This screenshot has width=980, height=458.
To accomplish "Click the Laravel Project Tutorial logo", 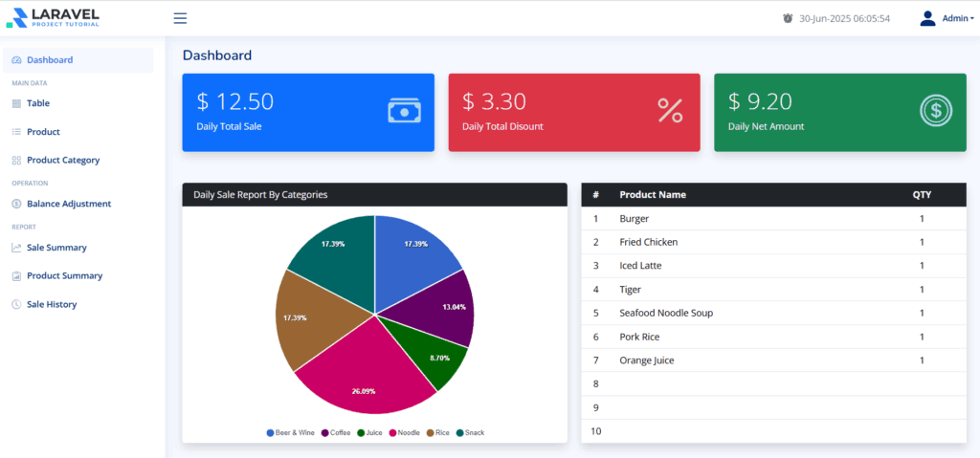I will pyautogui.click(x=53, y=18).
